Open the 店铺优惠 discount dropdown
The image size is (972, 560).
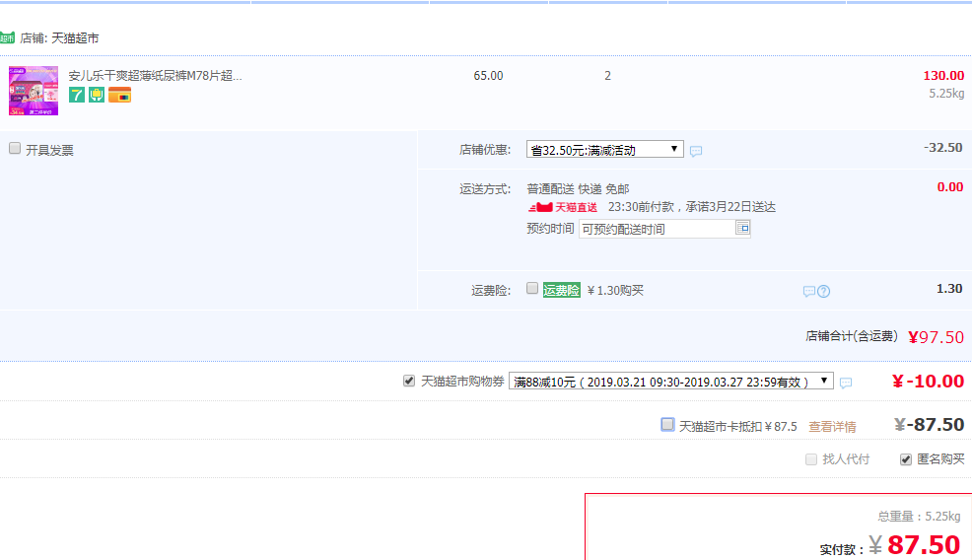pyautogui.click(x=605, y=150)
